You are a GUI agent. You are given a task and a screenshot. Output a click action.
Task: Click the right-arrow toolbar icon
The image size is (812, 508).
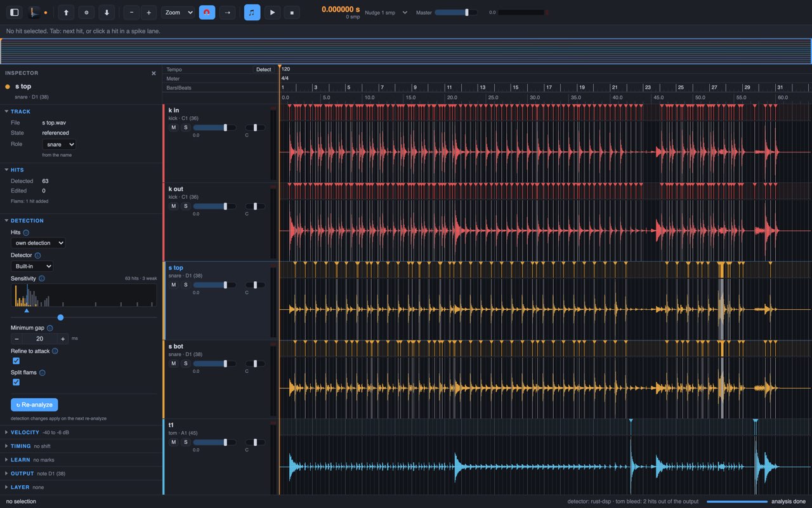point(227,12)
